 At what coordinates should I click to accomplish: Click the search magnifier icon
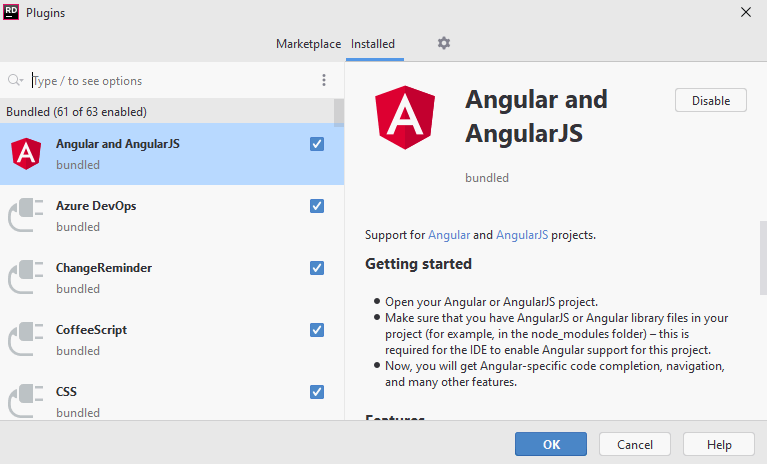15,81
